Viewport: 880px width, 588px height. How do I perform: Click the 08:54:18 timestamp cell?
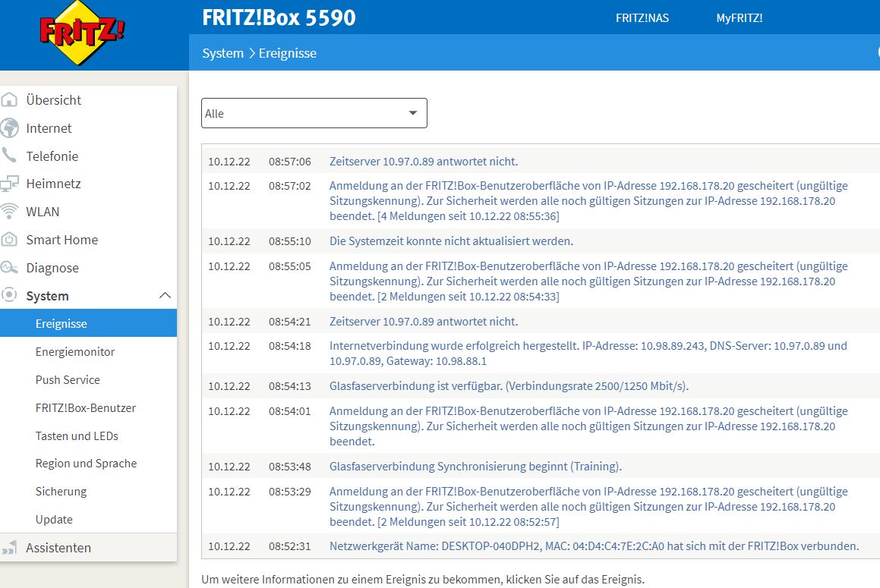(289, 346)
